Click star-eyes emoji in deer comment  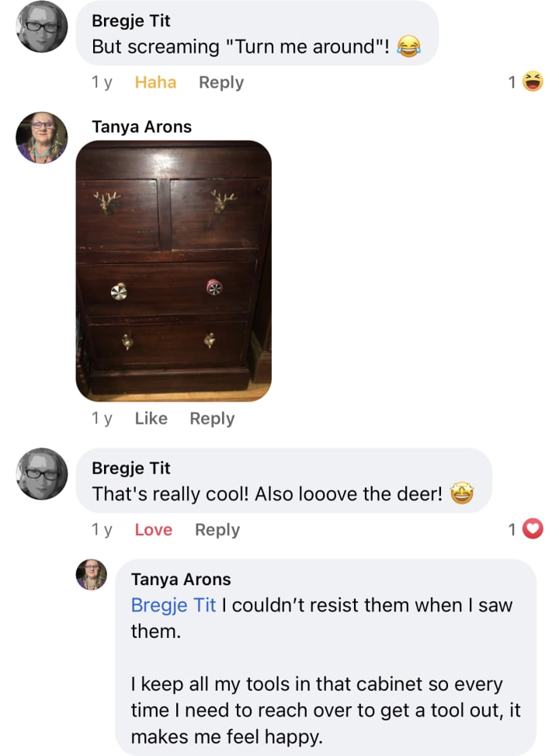tap(462, 493)
